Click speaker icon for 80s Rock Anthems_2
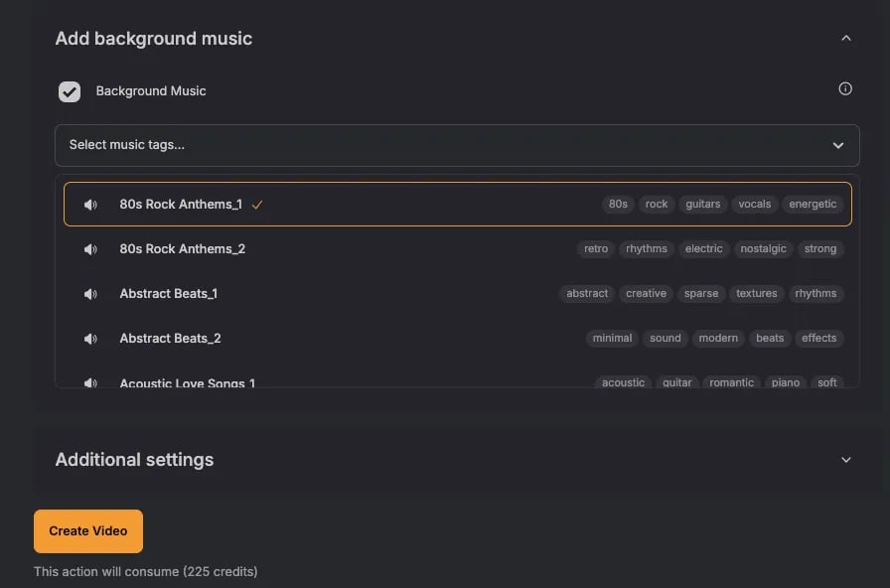Screen dimensions: 890x588 [x=91, y=249]
